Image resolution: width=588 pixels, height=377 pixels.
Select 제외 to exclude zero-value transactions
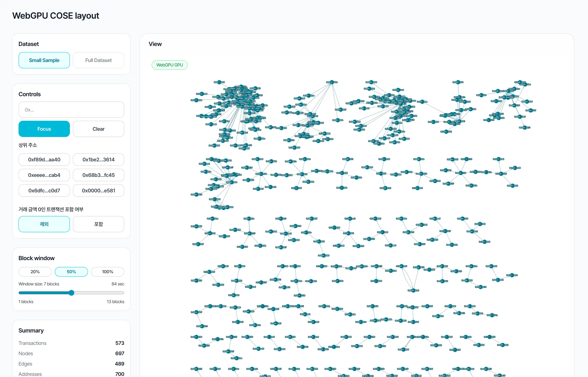(x=44, y=224)
